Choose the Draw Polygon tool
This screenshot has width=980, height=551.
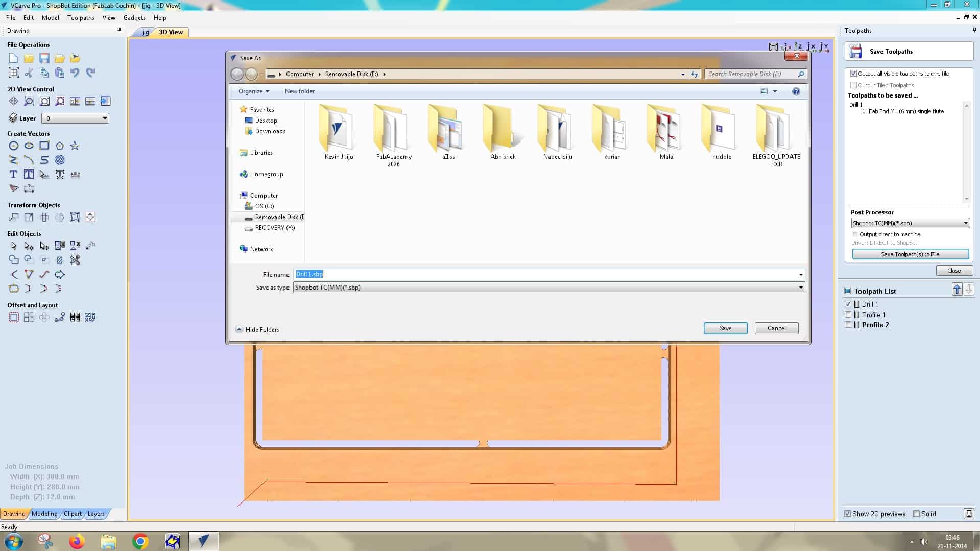[60, 146]
